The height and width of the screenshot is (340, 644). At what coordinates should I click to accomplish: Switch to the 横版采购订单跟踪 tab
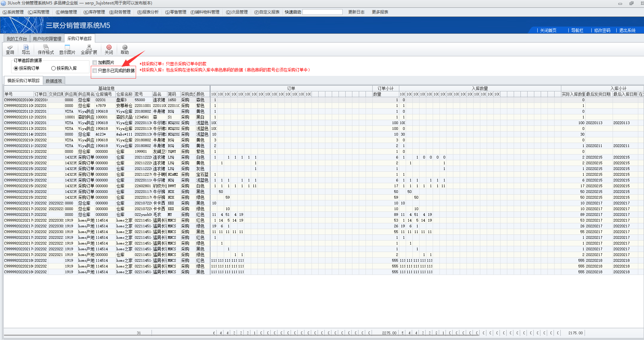pyautogui.click(x=24, y=81)
